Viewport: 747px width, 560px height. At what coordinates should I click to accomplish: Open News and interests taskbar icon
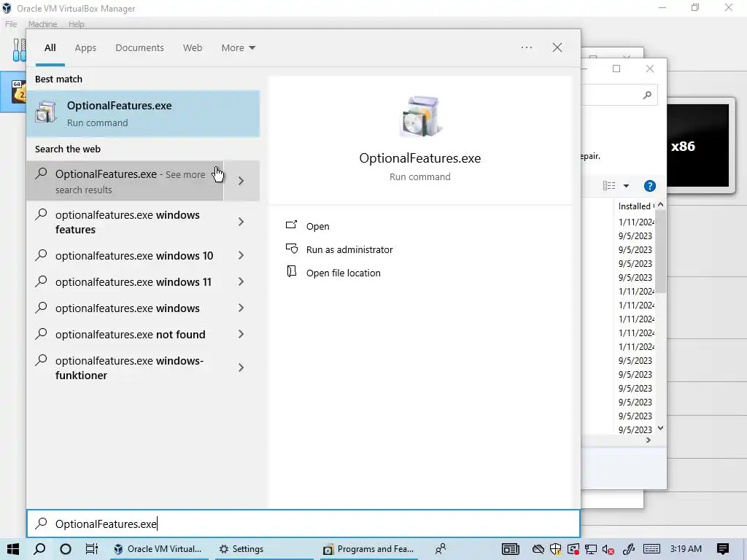pyautogui.click(x=510, y=549)
